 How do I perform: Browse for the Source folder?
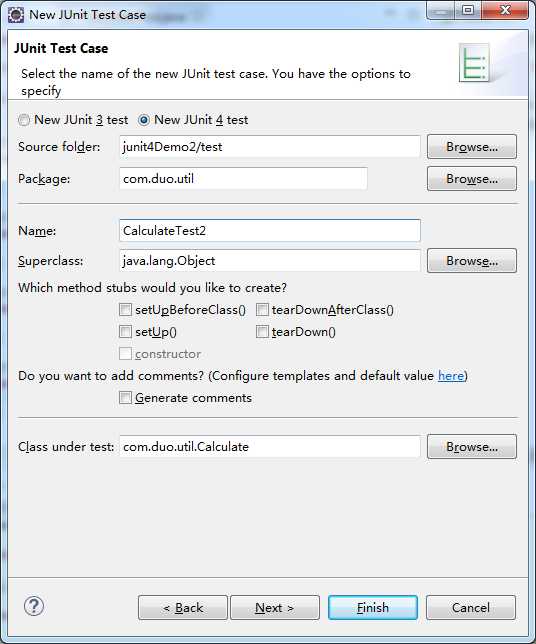click(472, 147)
